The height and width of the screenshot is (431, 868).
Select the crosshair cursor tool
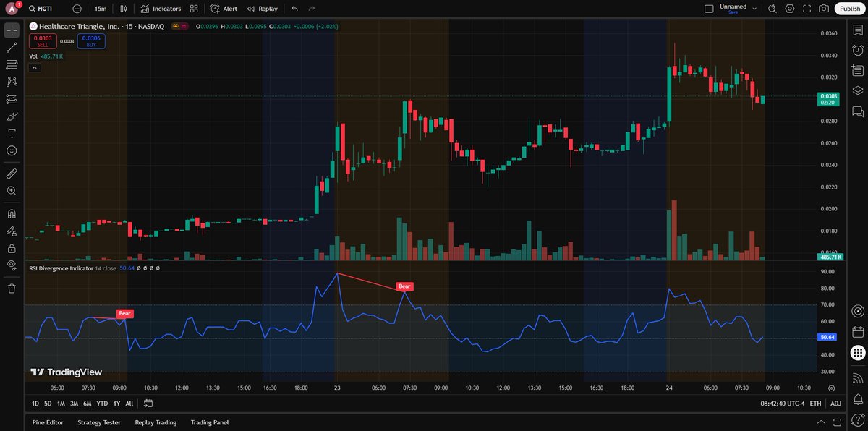(x=12, y=30)
